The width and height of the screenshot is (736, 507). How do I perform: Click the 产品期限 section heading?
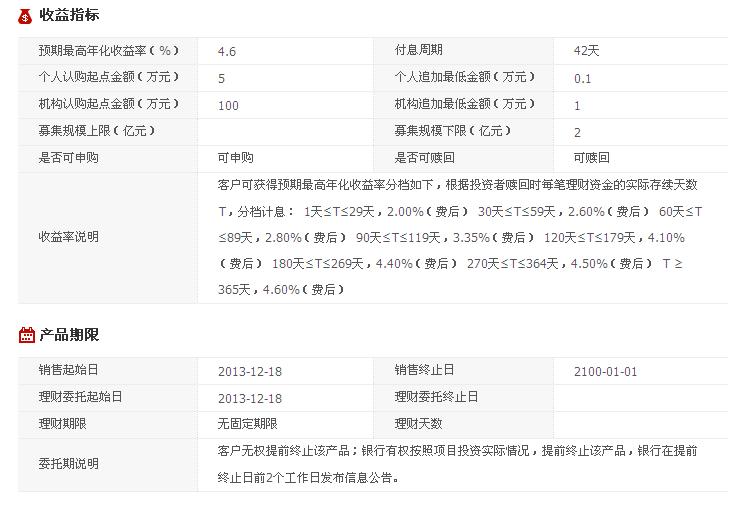click(69, 335)
